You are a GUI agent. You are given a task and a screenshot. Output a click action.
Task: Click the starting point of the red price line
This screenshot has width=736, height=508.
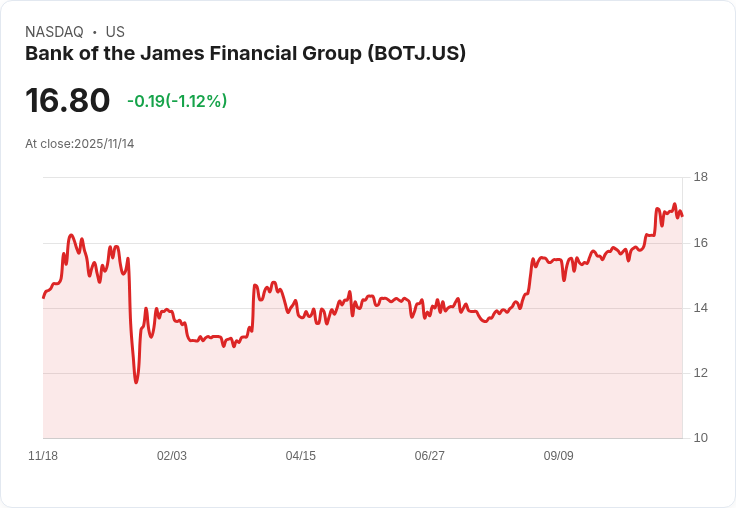pos(43,297)
